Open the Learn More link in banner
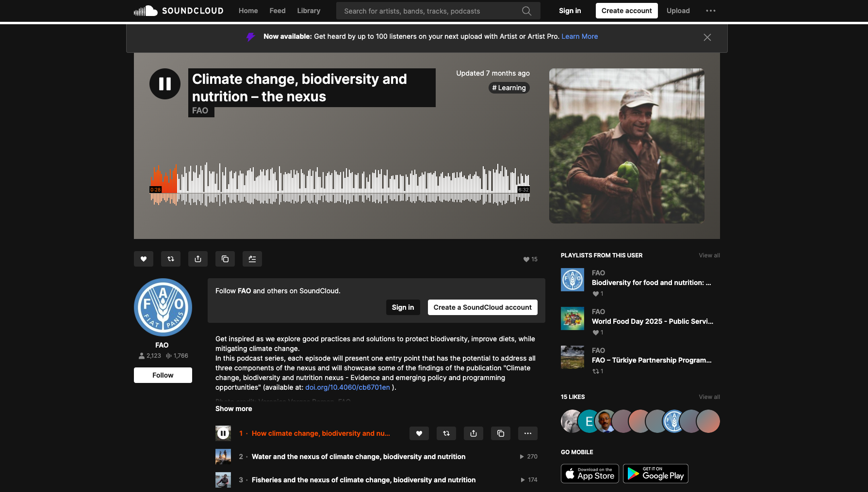This screenshot has width=868, height=492. (x=579, y=36)
